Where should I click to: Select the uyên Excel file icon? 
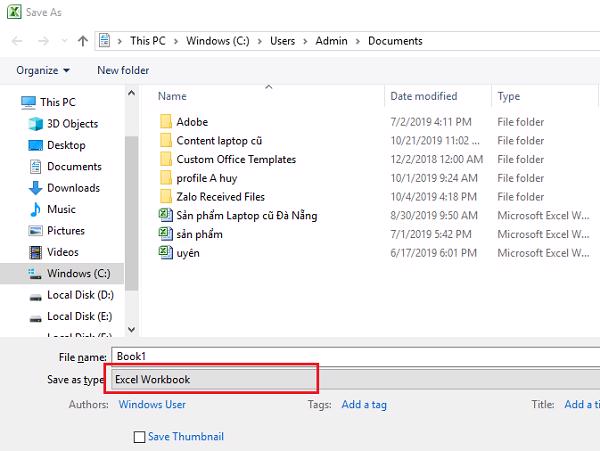click(x=166, y=252)
